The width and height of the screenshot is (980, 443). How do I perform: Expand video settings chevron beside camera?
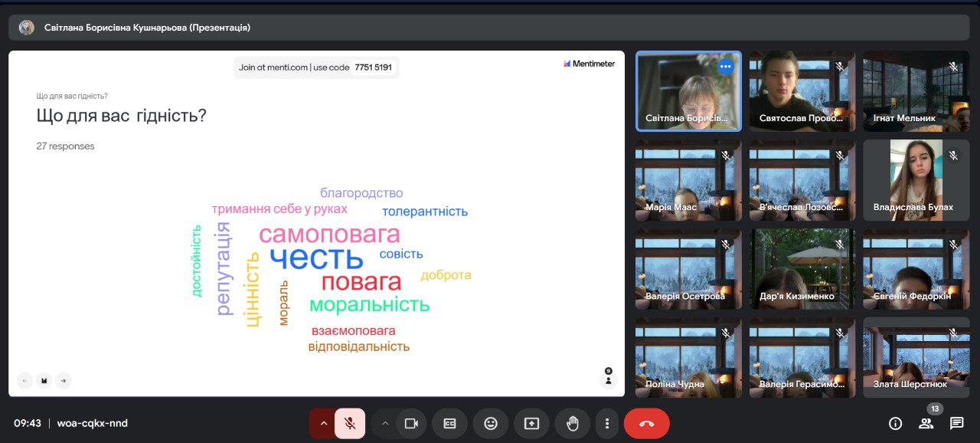coord(385,423)
